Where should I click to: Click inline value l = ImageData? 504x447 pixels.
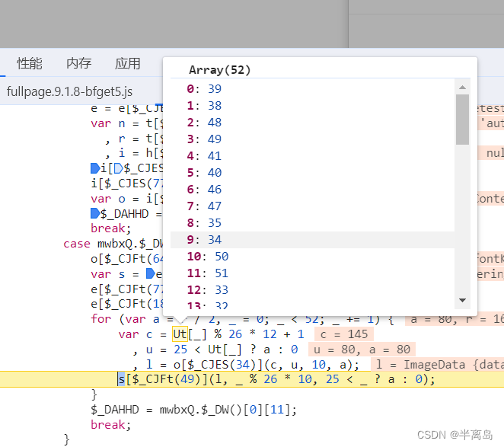[437, 365]
